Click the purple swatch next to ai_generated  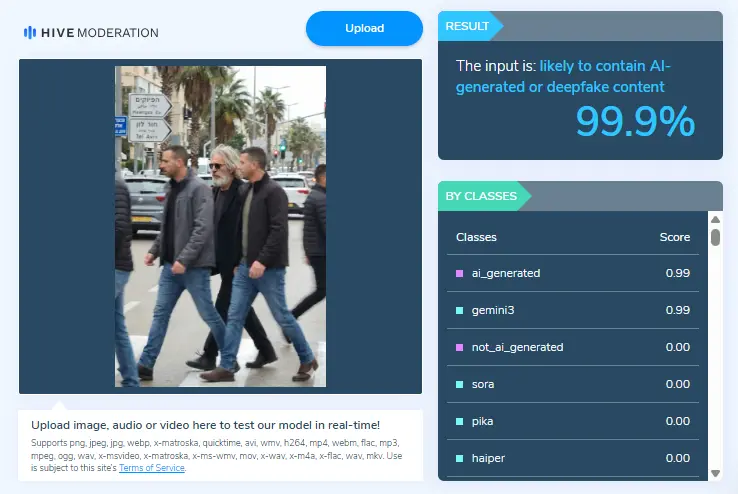point(459,273)
